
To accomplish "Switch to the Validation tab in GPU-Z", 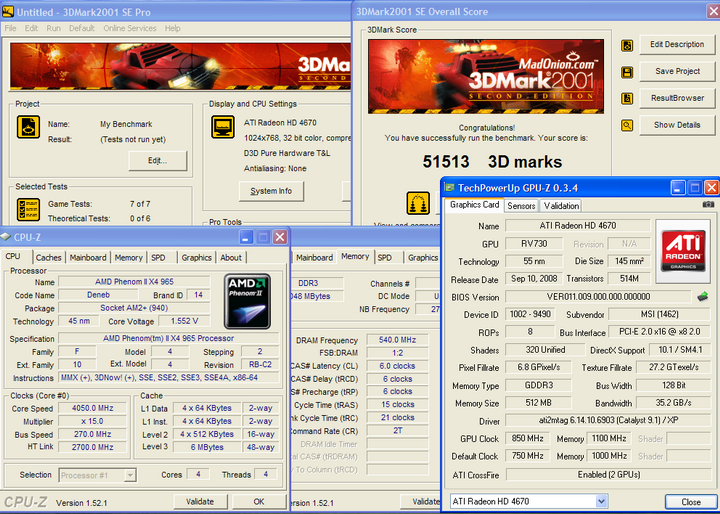I will pyautogui.click(x=561, y=206).
